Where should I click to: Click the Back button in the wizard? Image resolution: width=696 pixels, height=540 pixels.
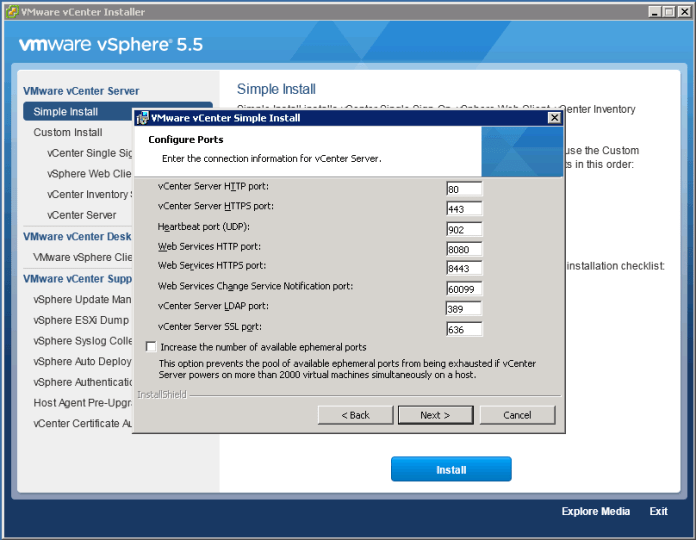point(355,415)
